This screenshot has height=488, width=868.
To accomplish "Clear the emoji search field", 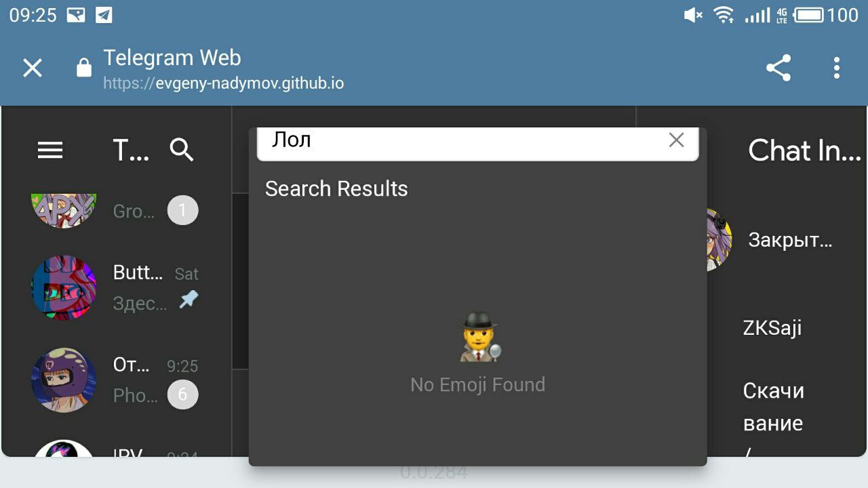I will coord(676,140).
